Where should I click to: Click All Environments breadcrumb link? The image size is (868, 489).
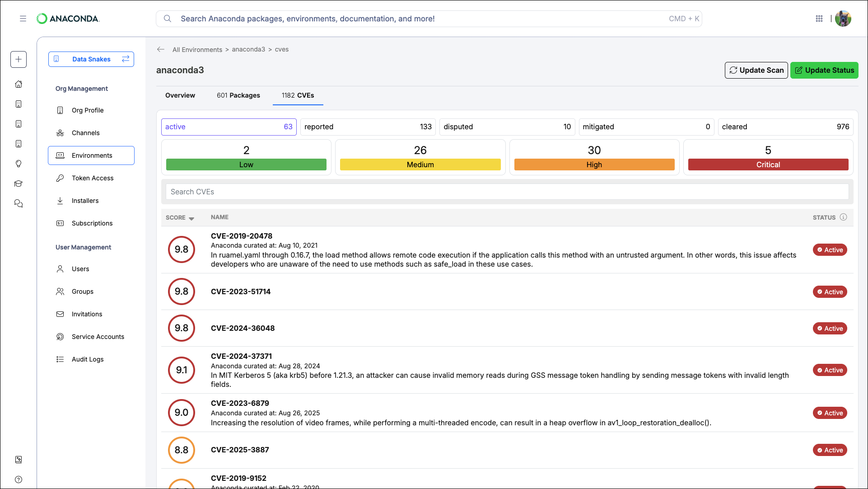pos(197,50)
